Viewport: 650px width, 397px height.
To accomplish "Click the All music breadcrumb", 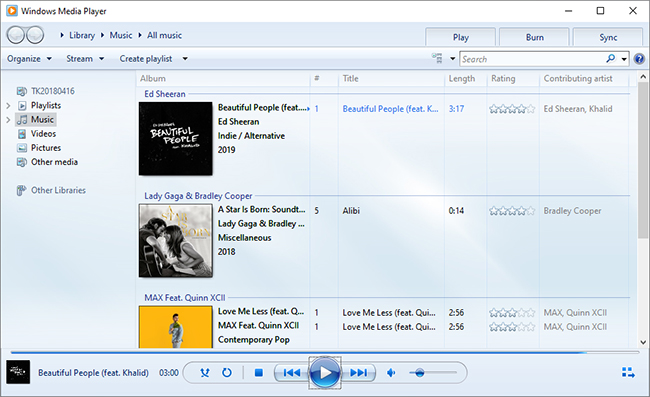I will tap(164, 35).
